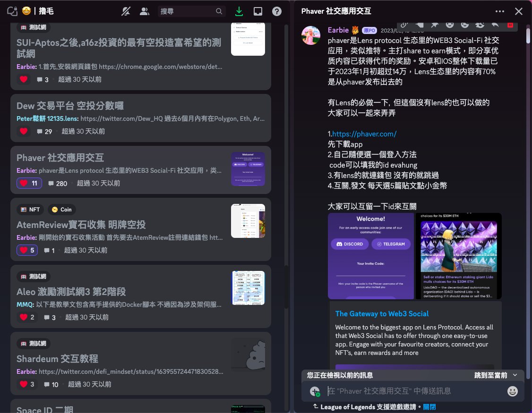532x413 pixels.
Task: Click the green download icon in the top bar
Action: coord(239,10)
